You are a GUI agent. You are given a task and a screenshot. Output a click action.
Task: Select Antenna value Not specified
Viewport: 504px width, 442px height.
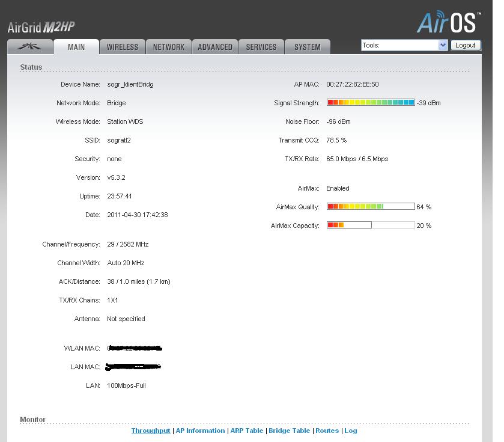(x=126, y=319)
